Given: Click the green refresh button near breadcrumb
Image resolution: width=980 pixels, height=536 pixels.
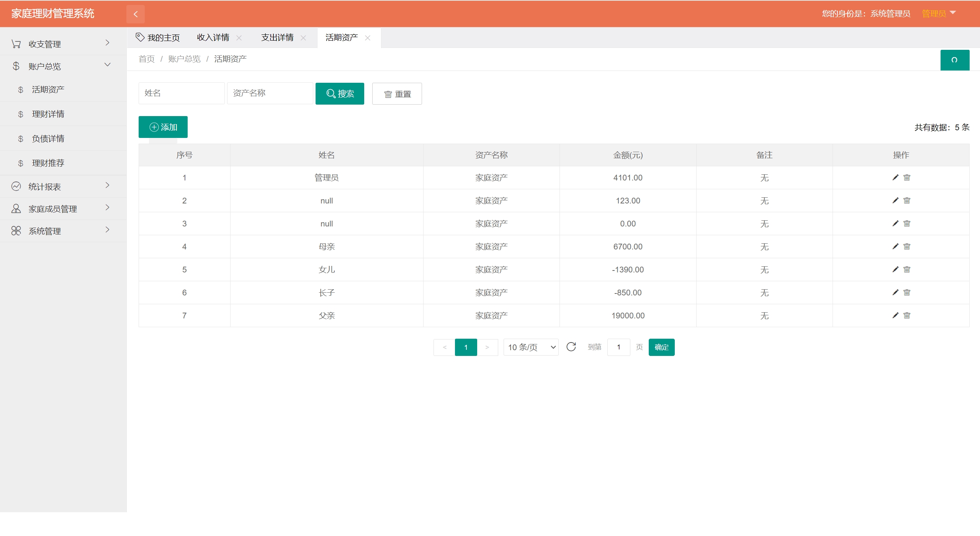Looking at the screenshot, I should click(x=954, y=60).
